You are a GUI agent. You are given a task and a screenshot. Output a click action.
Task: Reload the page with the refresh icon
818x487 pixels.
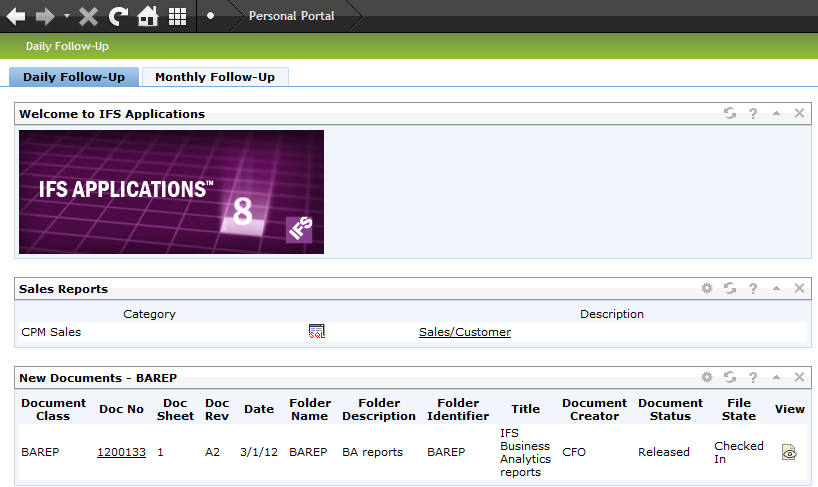coord(118,16)
